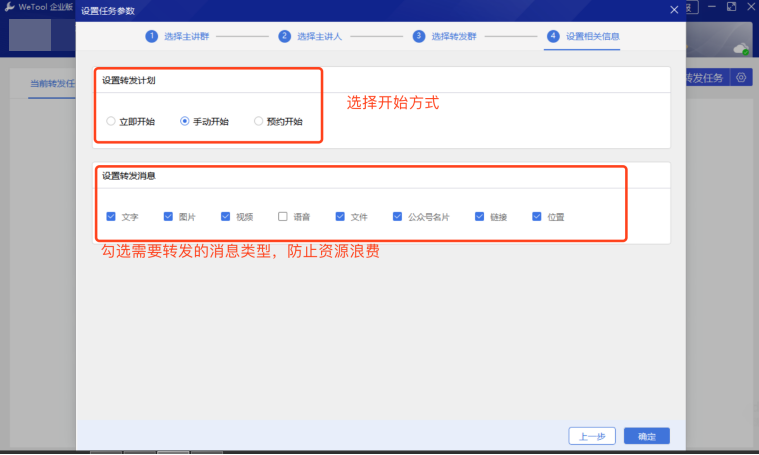
Task: Confirm settings with 确定 button
Action: pyautogui.click(x=647, y=436)
